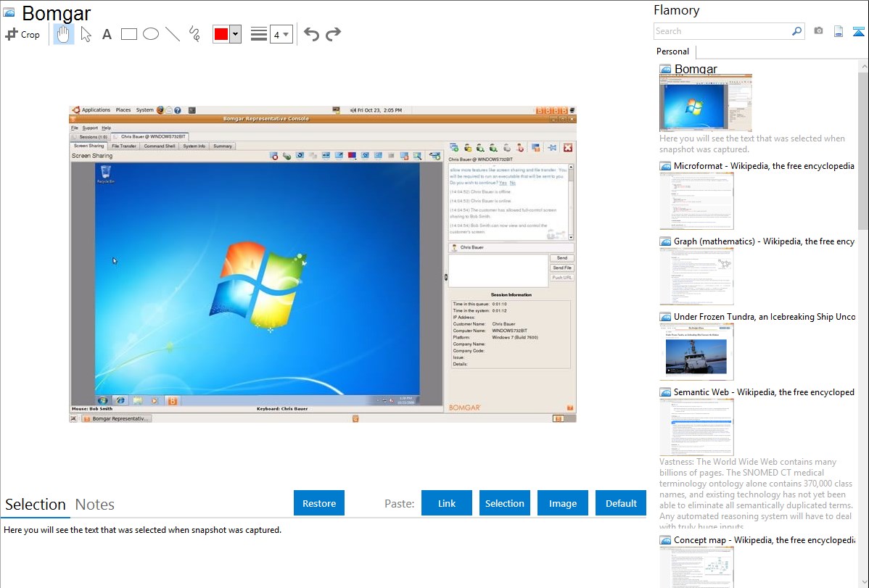Paste as Link
Viewport: 869px width, 588px height.
point(447,503)
